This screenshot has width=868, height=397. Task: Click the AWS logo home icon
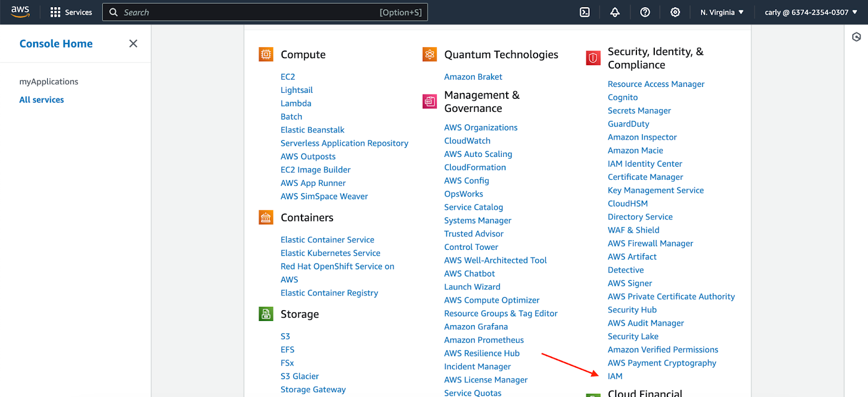tap(20, 12)
